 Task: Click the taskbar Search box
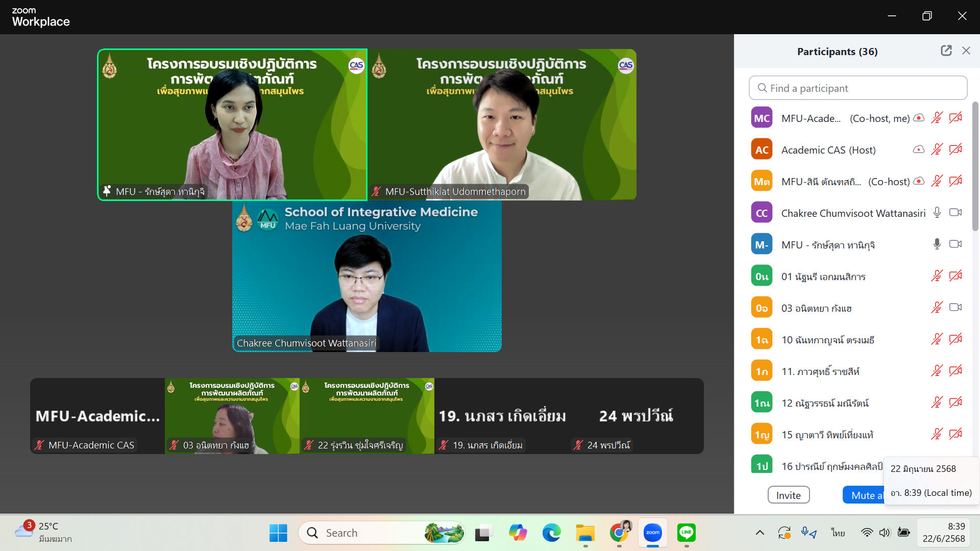[382, 533]
